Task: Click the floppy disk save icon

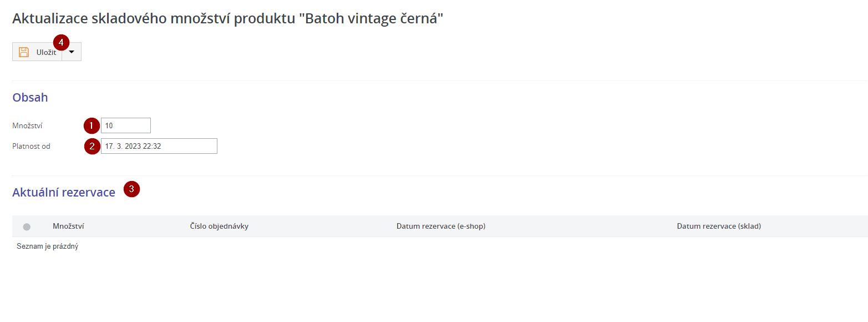Action: pos(24,52)
